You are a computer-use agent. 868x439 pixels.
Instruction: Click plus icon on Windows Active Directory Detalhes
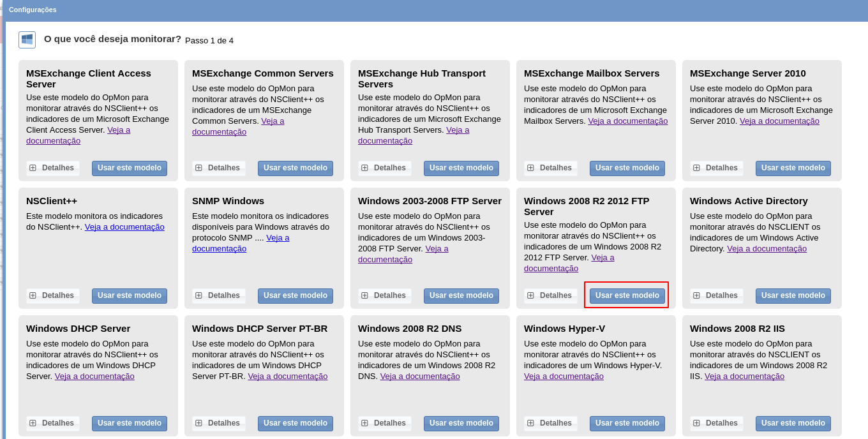[696, 295]
